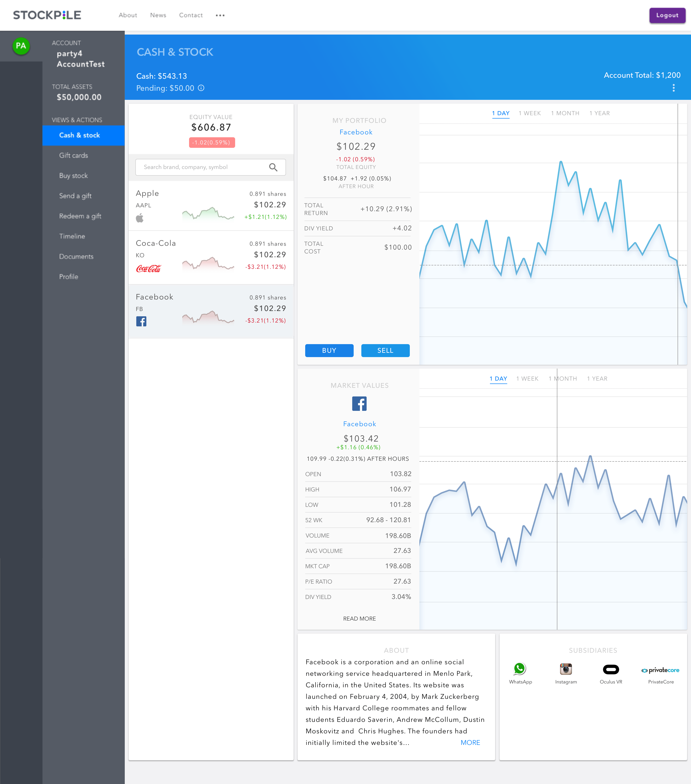
Task: Click the info icon next to Pending amount
Action: pos(201,88)
